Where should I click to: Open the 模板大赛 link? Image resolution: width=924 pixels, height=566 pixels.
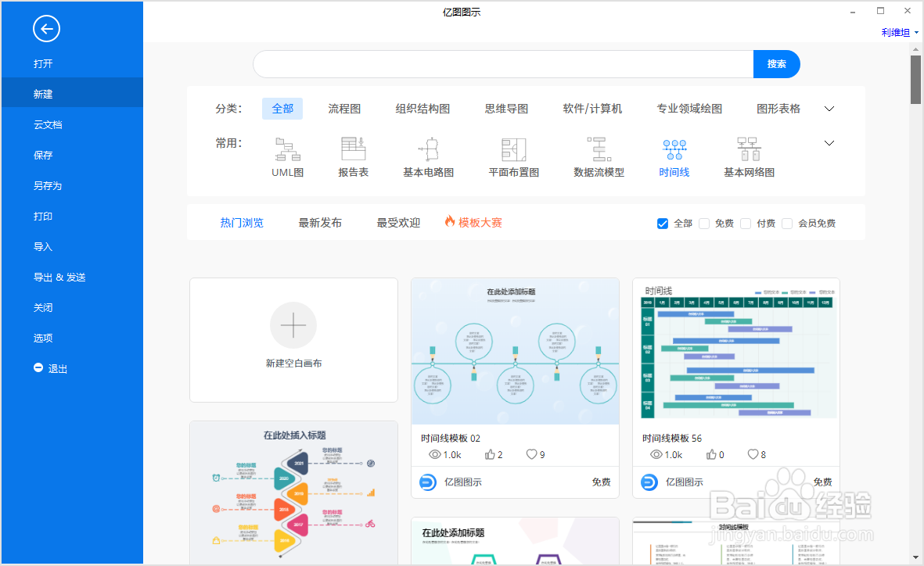(x=479, y=222)
